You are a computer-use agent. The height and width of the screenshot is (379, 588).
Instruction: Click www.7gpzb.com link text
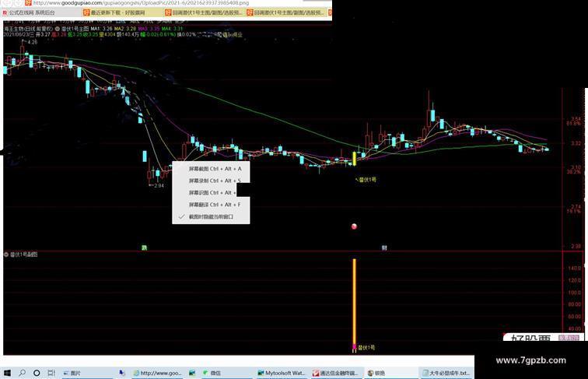tap(531, 360)
